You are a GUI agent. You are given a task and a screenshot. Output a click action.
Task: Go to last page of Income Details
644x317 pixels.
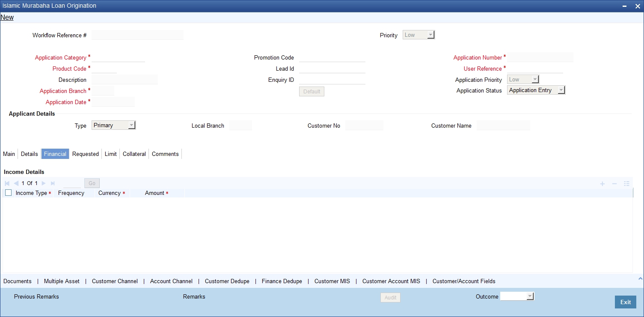(x=53, y=183)
